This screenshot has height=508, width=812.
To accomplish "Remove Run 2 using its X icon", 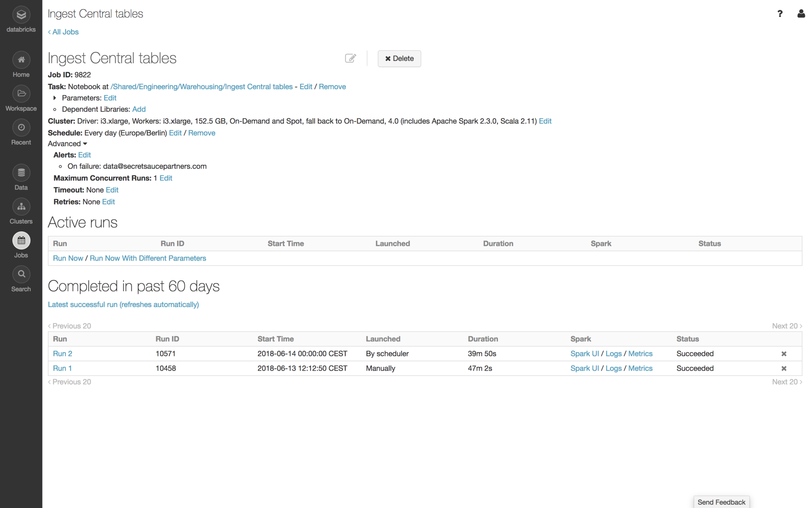I will [784, 354].
